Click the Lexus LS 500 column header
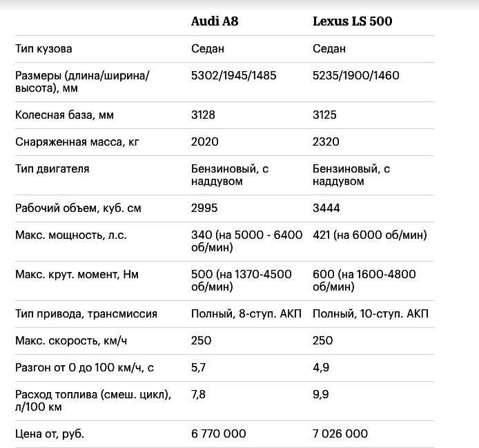 pyautogui.click(x=352, y=21)
